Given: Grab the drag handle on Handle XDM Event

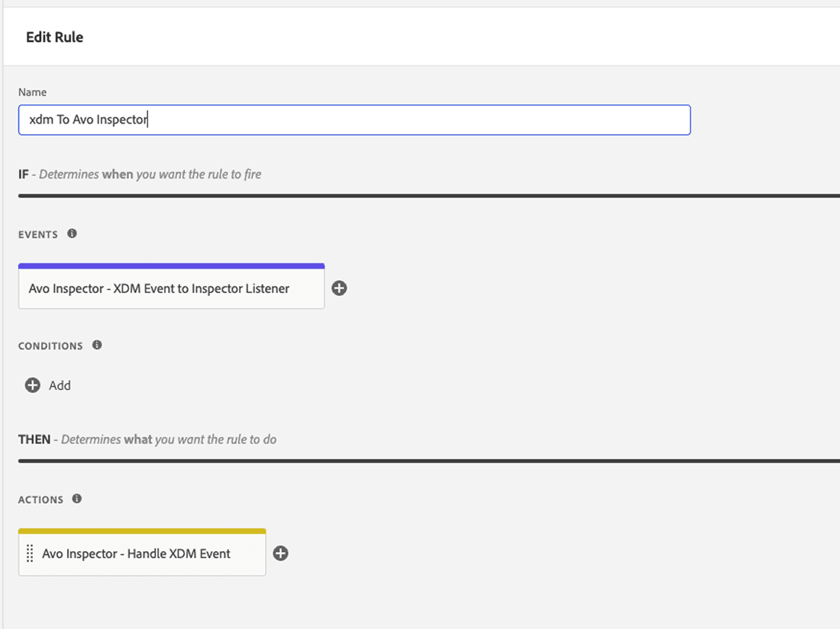Looking at the screenshot, I should (x=30, y=553).
